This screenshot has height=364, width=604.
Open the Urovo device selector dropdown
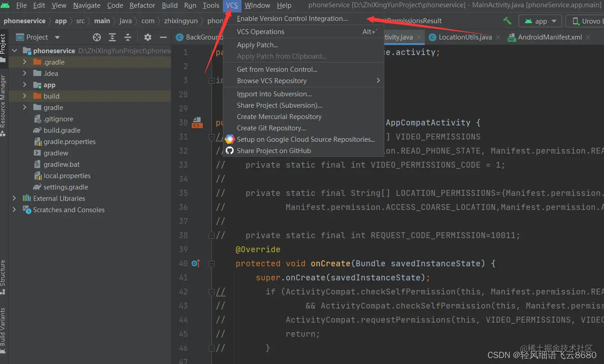(x=586, y=21)
